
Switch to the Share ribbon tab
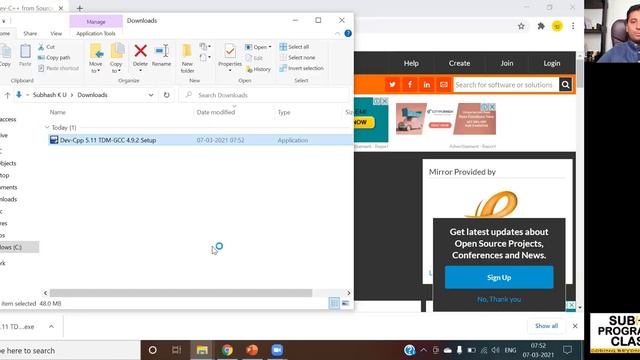(30, 33)
